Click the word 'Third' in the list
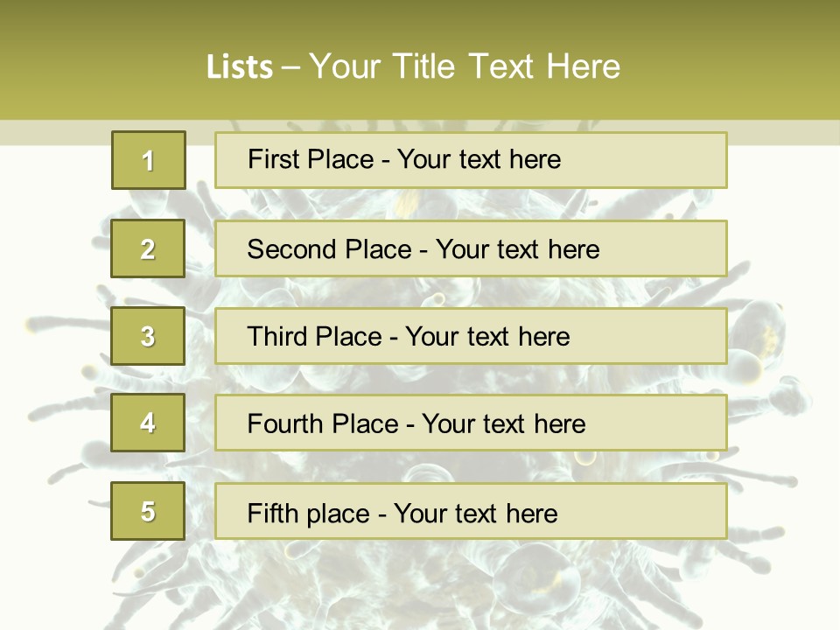Viewport: 840px width, 630px height. point(278,337)
